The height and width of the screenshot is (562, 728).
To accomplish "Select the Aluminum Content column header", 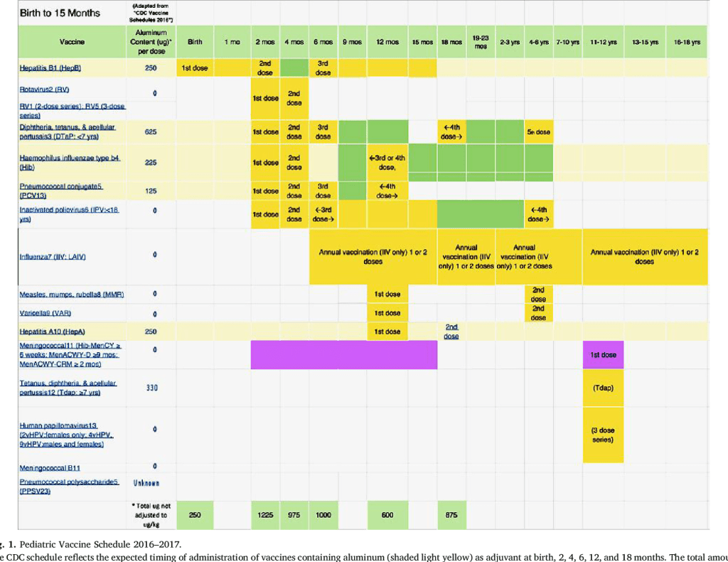I will click(151, 42).
